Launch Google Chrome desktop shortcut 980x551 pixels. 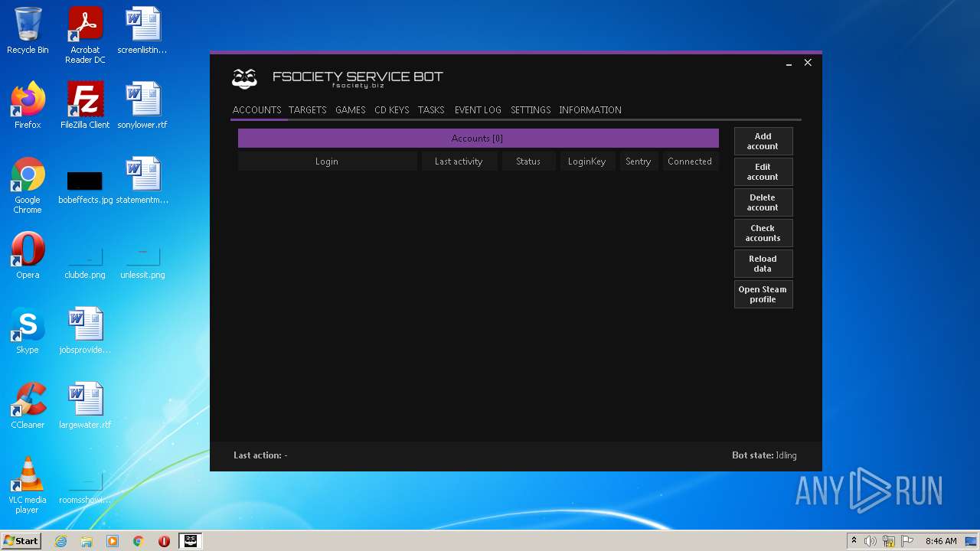tap(28, 185)
